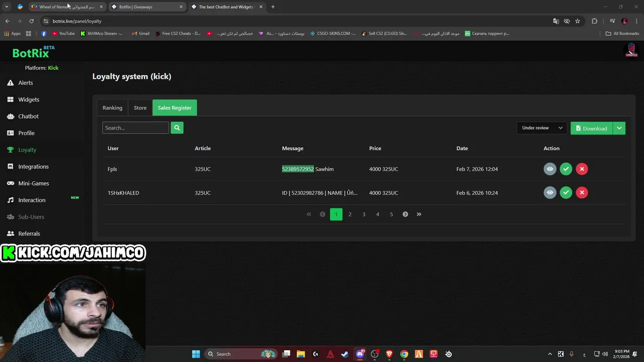The image size is (644, 362).
Task: Open File Explorer from the taskbar
Action: (301, 354)
